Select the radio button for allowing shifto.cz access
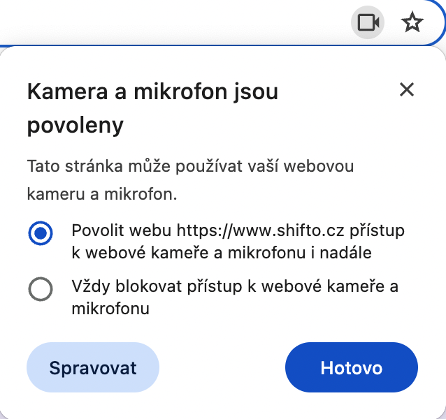The image size is (446, 420). (40, 233)
